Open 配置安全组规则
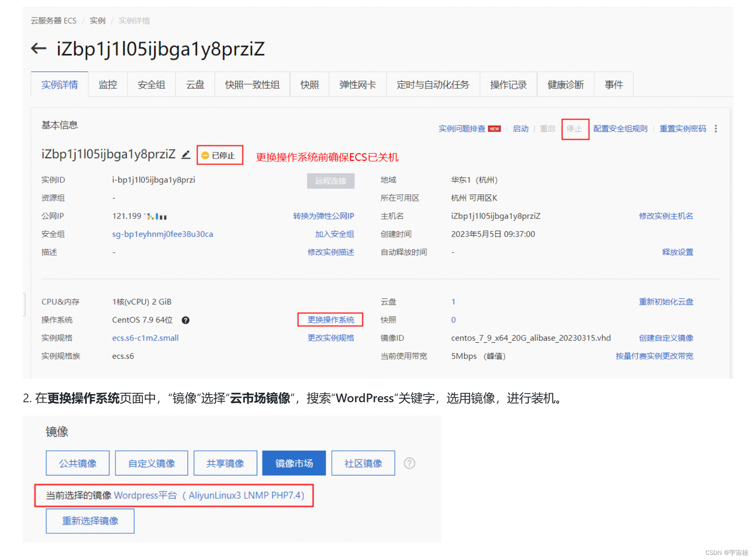The height and width of the screenshot is (560, 755). point(620,128)
